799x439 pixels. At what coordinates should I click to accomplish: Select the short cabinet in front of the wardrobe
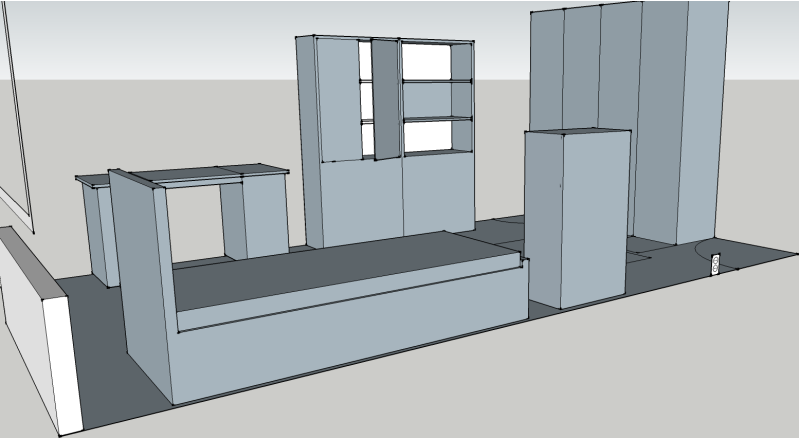coord(577,218)
